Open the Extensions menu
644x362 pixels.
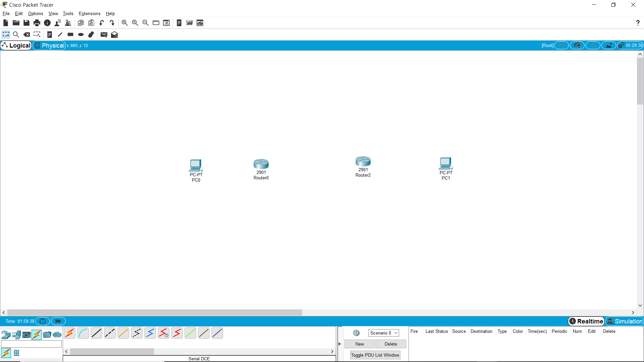pyautogui.click(x=89, y=13)
